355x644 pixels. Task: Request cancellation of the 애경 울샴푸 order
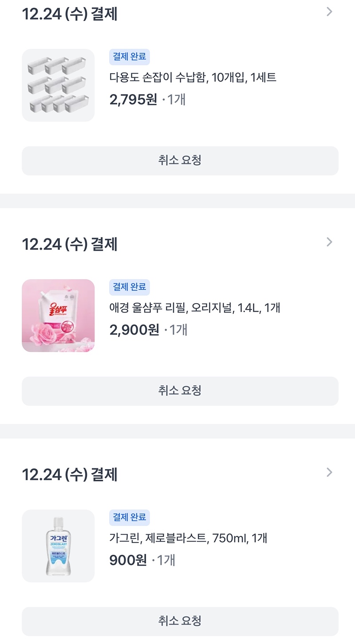point(180,391)
